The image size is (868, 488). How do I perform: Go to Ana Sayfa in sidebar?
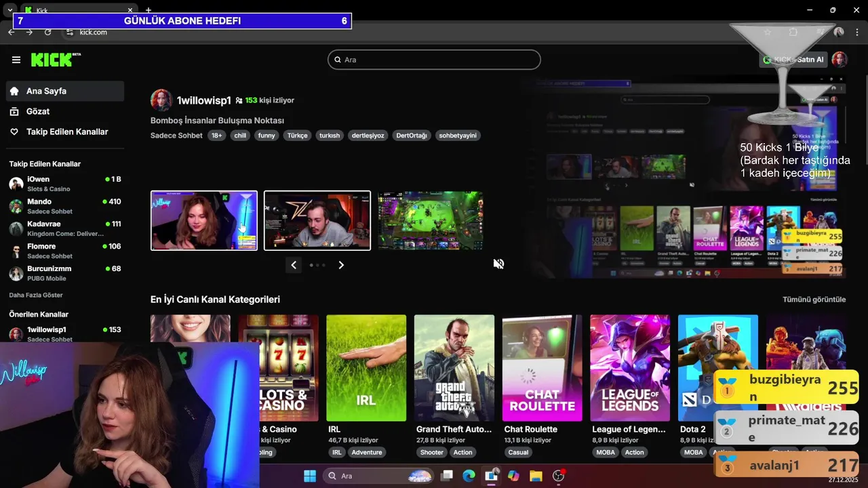click(65, 91)
